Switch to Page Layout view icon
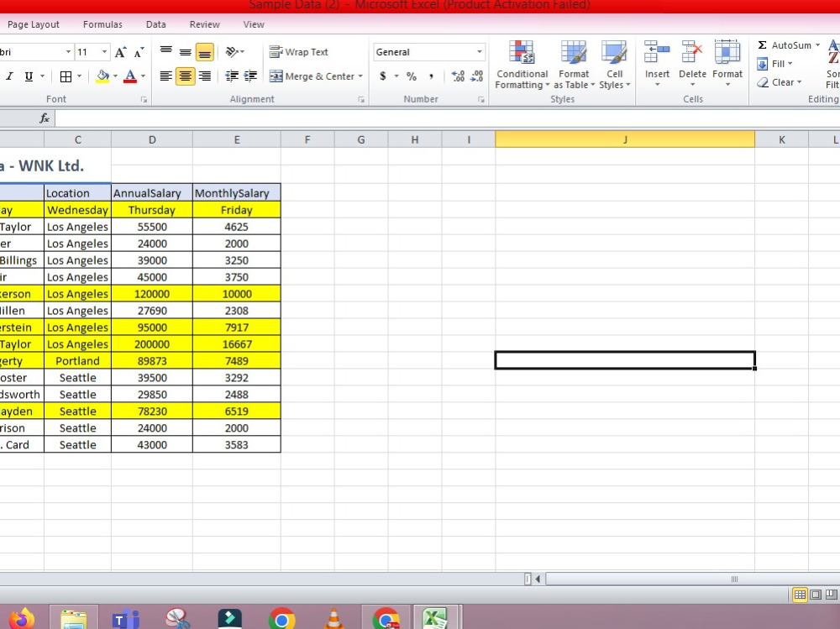840x629 pixels. (x=816, y=595)
